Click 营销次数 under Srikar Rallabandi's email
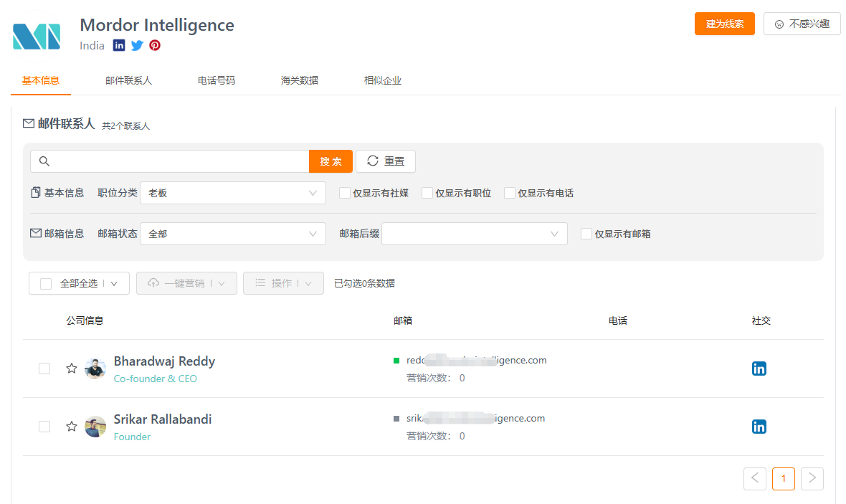 [435, 436]
